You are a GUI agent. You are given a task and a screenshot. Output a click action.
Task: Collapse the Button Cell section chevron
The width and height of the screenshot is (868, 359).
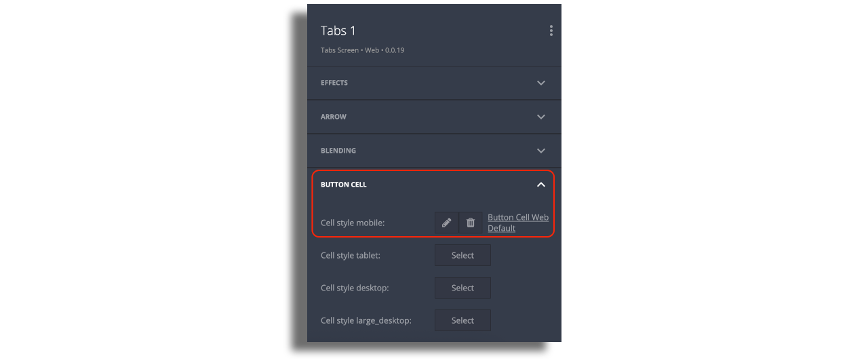(x=541, y=185)
